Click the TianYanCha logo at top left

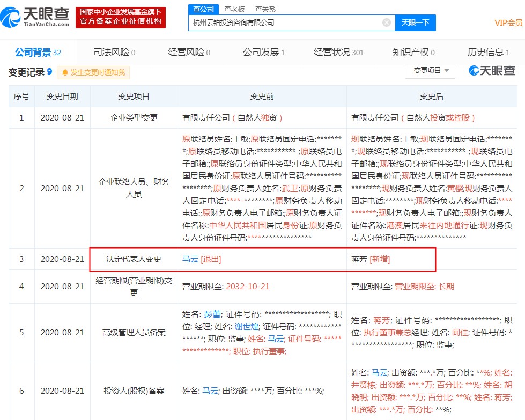click(x=35, y=17)
